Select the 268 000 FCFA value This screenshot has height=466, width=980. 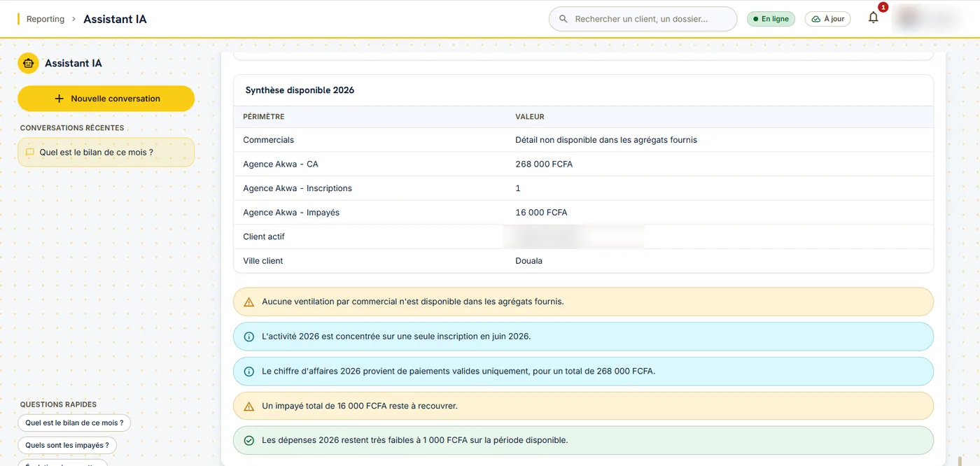[544, 164]
